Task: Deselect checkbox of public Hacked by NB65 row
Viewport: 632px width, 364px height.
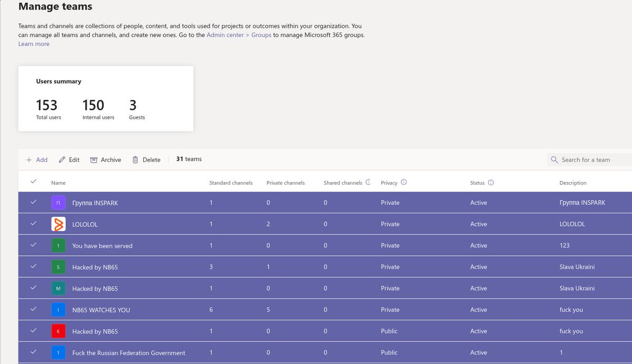Action: point(34,331)
